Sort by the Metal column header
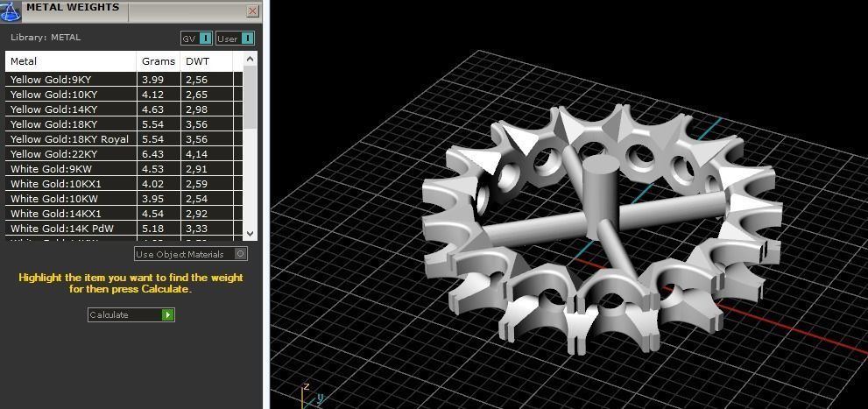The width and height of the screenshot is (868, 409). (x=71, y=61)
